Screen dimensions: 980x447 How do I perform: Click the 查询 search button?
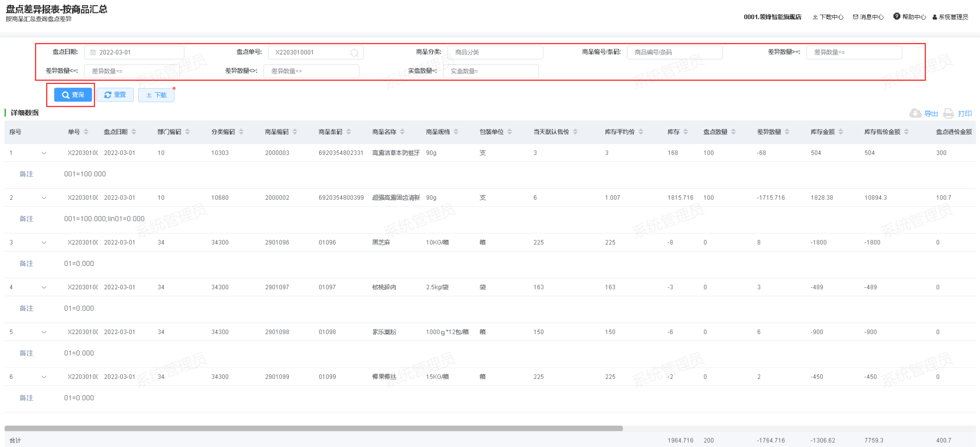tap(73, 95)
